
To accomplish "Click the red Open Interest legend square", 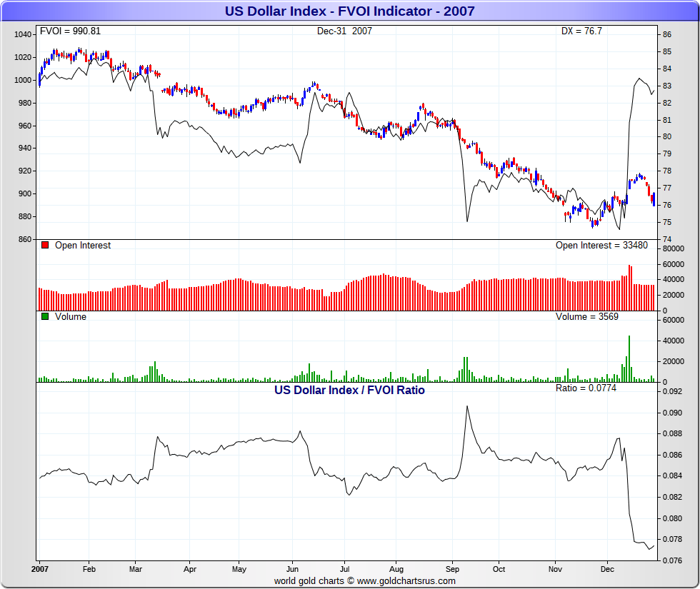I will [44, 246].
